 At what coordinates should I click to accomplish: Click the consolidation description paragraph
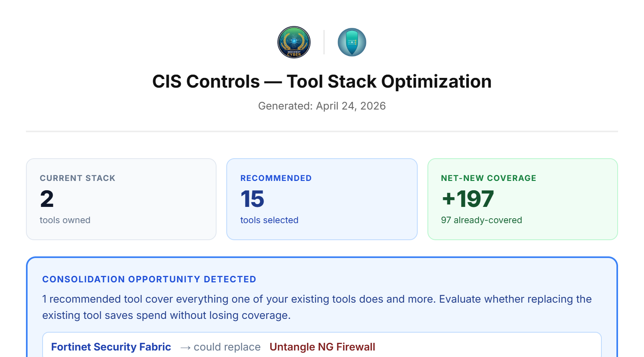(x=317, y=307)
